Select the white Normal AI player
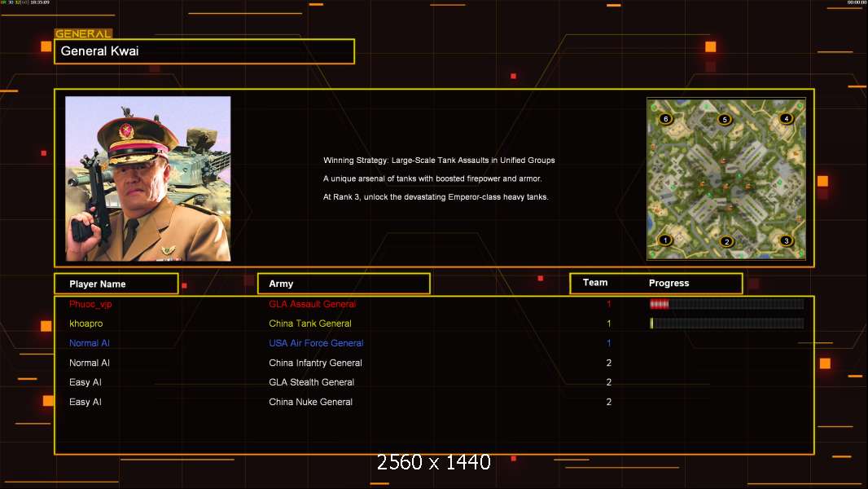The height and width of the screenshot is (489, 868). tap(89, 363)
